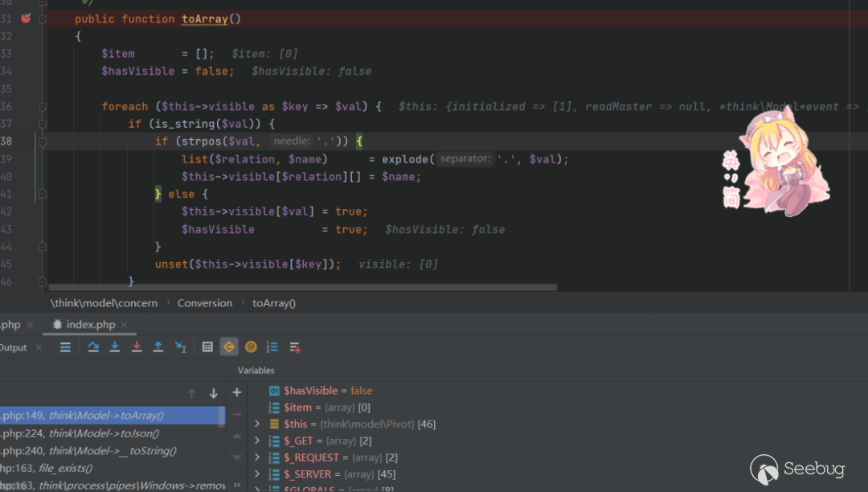Toggle the orange show-constants filter button
The width and height of the screenshot is (868, 492).
[x=229, y=347]
